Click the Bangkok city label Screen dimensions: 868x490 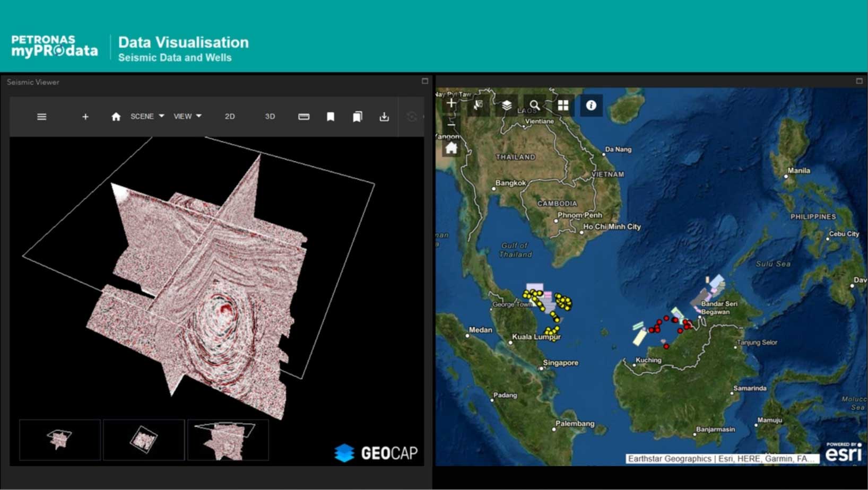pyautogui.click(x=510, y=183)
